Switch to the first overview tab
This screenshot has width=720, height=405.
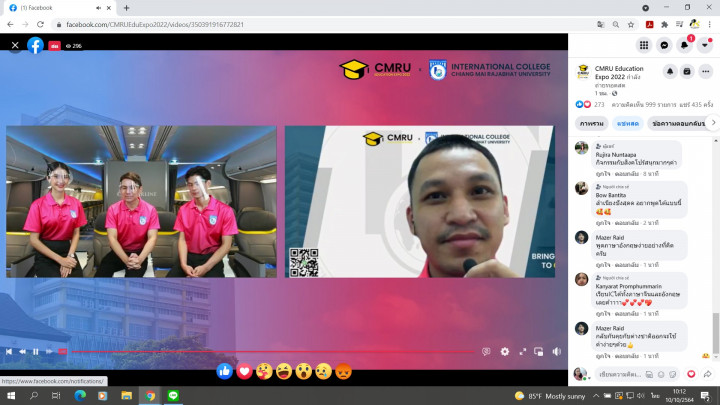coord(591,124)
